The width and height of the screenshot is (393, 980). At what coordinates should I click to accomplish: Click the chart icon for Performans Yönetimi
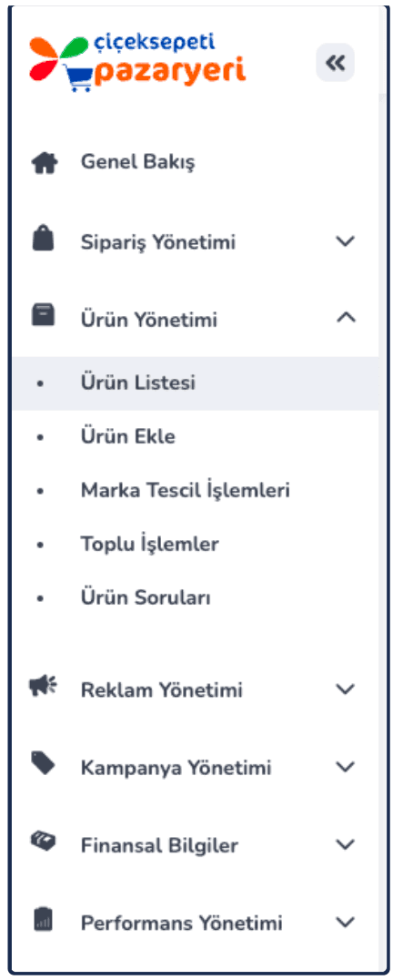pyautogui.click(x=43, y=920)
